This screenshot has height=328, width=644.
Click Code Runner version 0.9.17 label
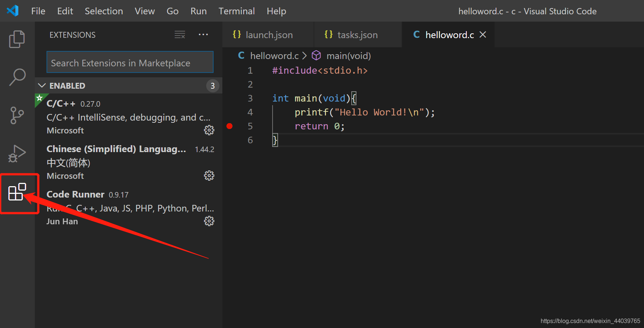click(119, 195)
